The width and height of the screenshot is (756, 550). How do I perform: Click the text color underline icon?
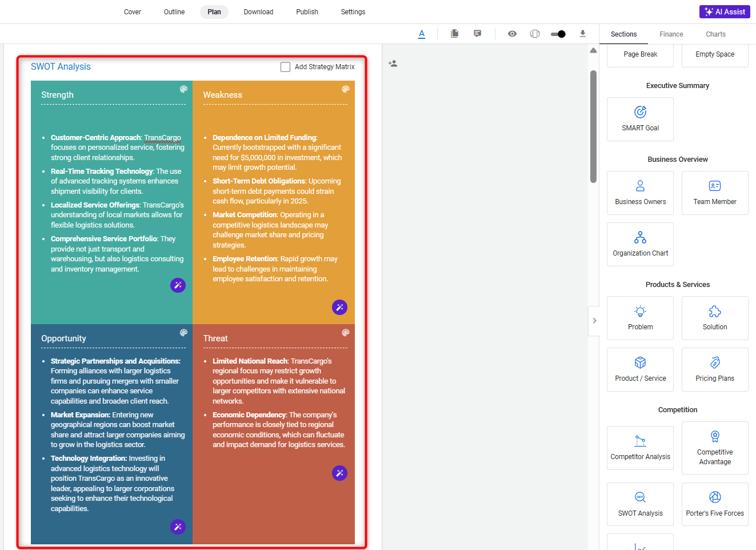422,34
